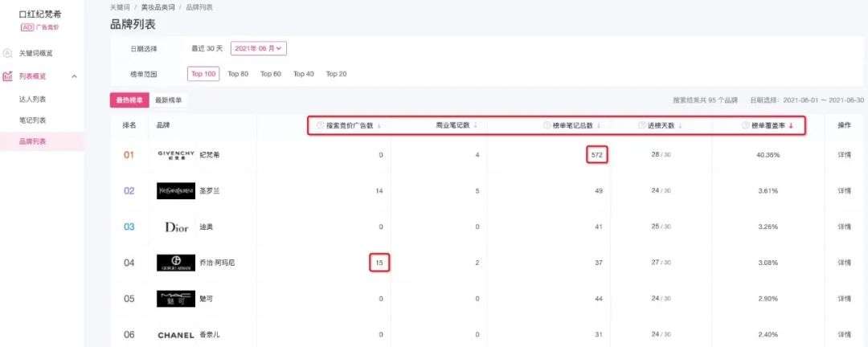Open 详情 for 圣罗兰 row
This screenshot has width=868, height=347.
[x=844, y=191]
